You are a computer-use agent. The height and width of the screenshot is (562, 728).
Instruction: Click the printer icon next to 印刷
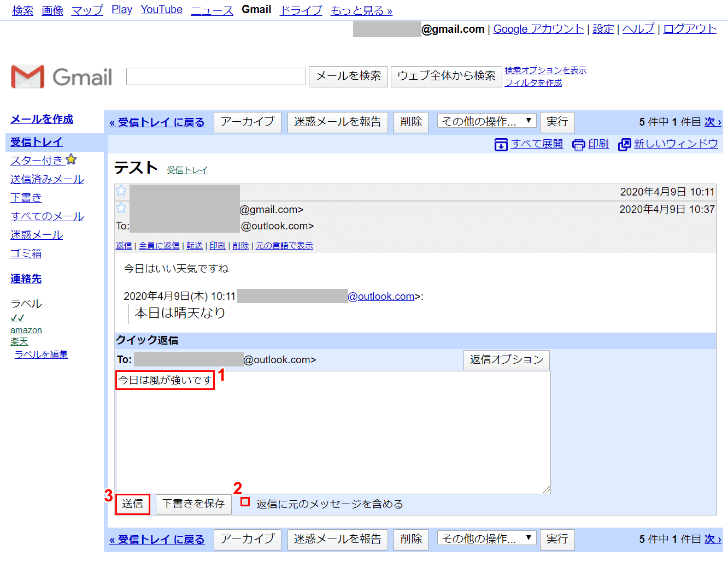pos(579,144)
